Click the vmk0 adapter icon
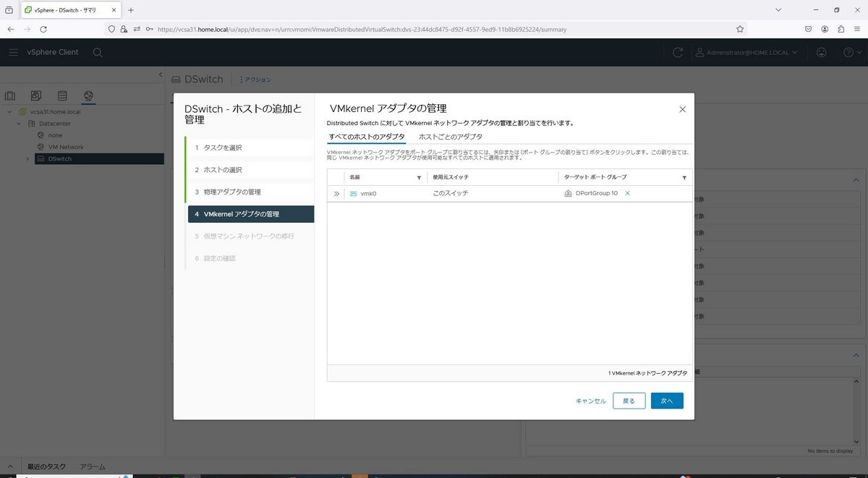Screen dimensions: 868x478 pos(354,194)
